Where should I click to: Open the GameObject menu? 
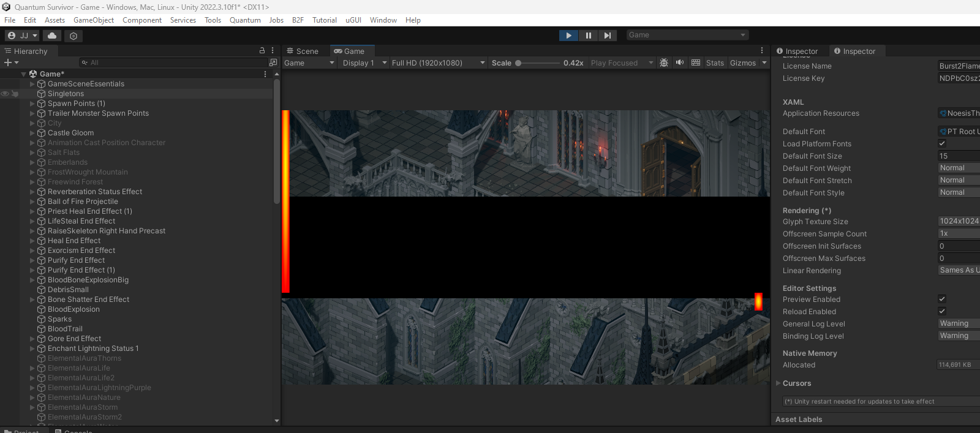tap(94, 20)
